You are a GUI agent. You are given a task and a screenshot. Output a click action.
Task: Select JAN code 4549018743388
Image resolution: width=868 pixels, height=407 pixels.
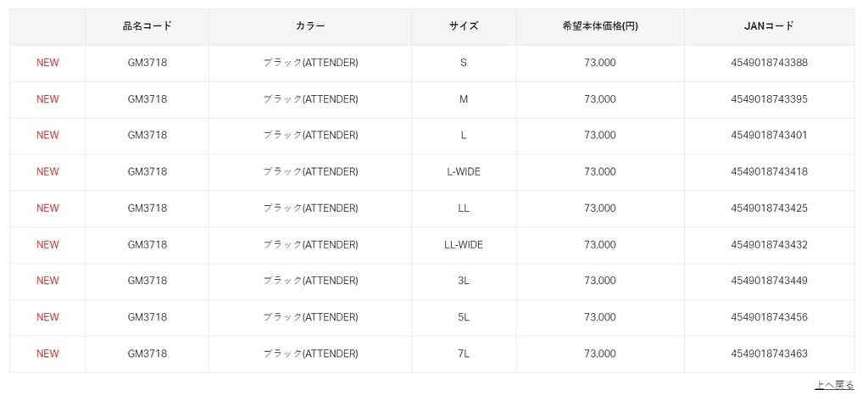coord(769,63)
